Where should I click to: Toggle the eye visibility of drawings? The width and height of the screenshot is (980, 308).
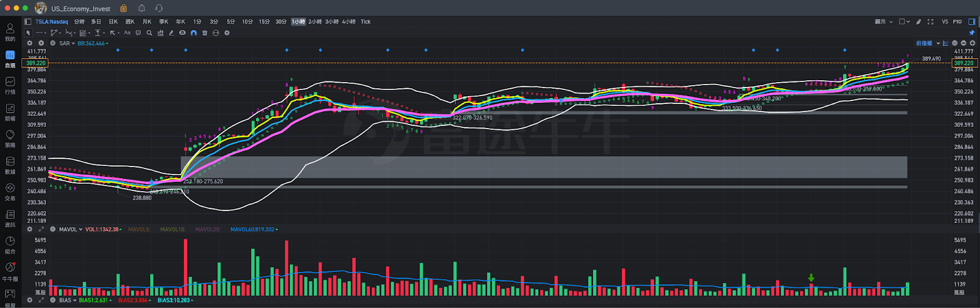[x=182, y=33]
